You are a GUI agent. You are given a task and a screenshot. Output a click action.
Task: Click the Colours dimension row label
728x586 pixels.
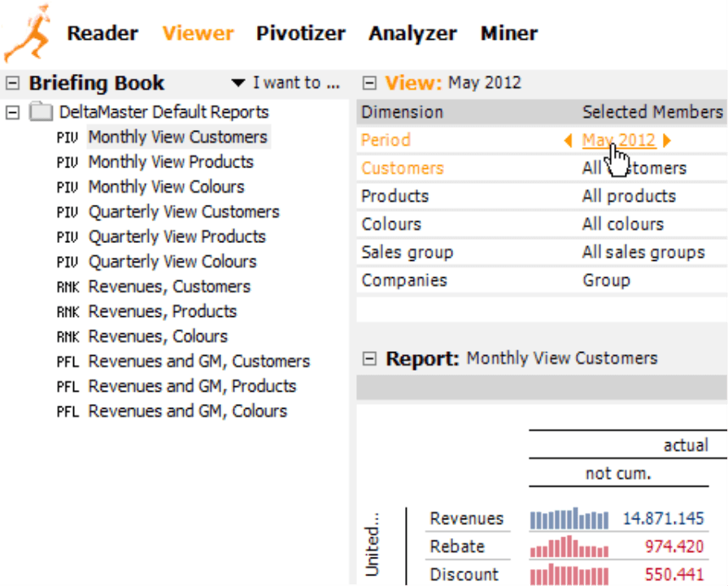point(391,224)
